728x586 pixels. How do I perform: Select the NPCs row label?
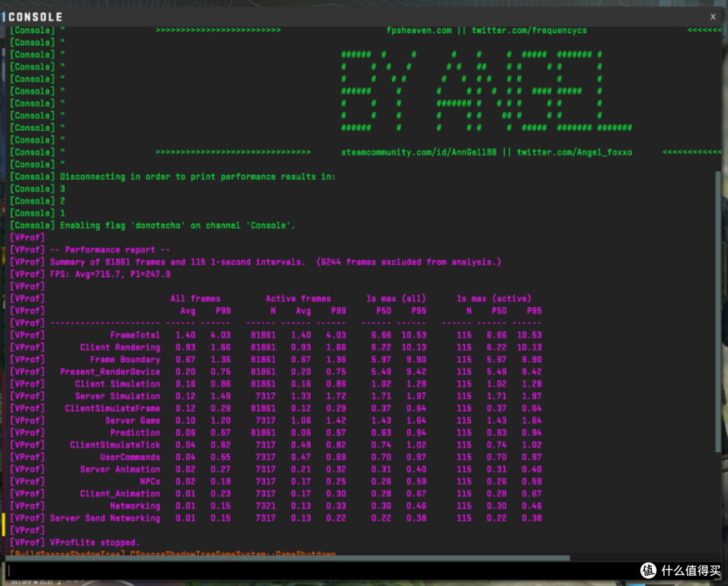[150, 481]
